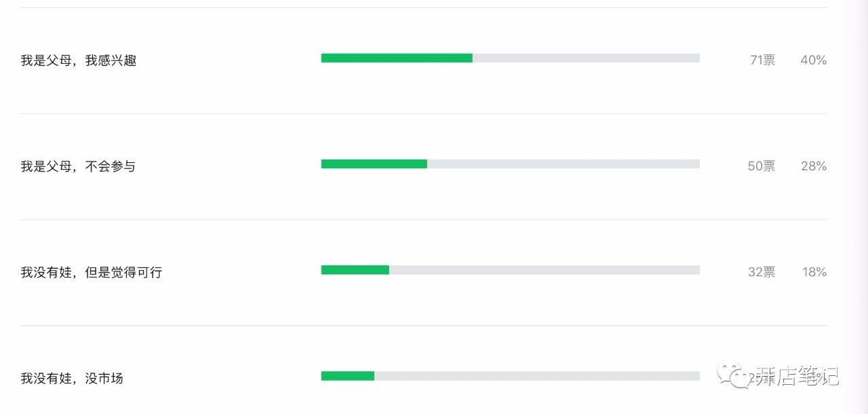Select poll option 我没有娃，但是觉得可行

tap(92, 272)
